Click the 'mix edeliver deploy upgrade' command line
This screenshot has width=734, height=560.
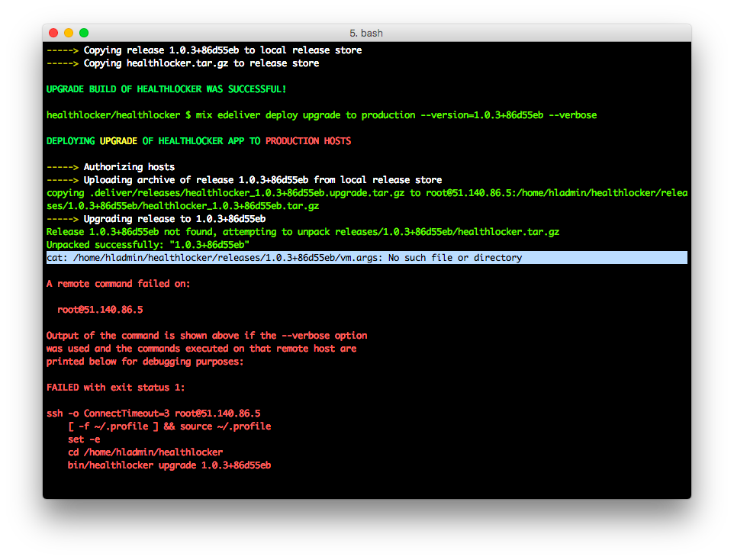tap(321, 115)
